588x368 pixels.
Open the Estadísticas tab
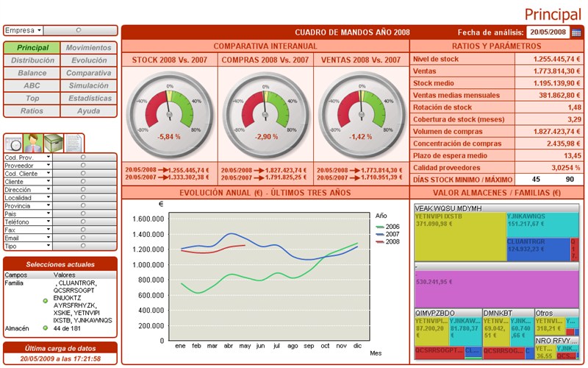tap(88, 99)
